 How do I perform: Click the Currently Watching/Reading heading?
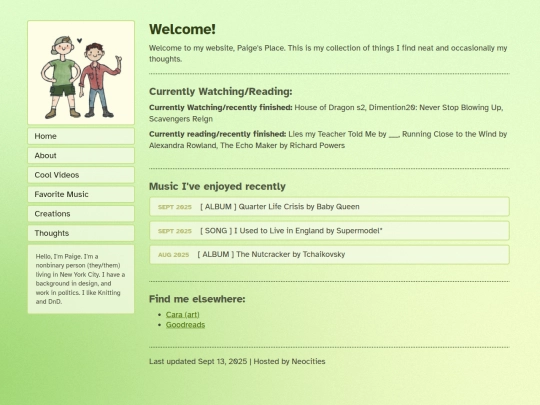tap(220, 91)
